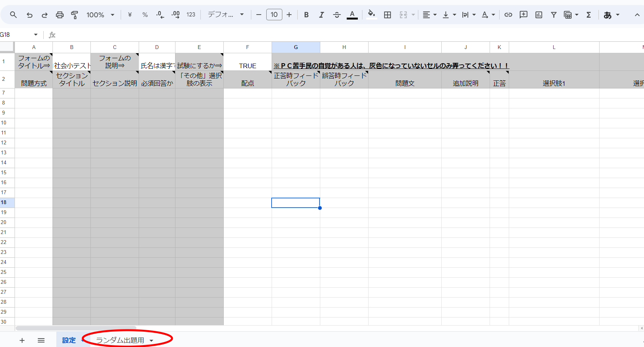644x347 pixels.
Task: Select the 問題方式 header cell
Action: [x=34, y=79]
